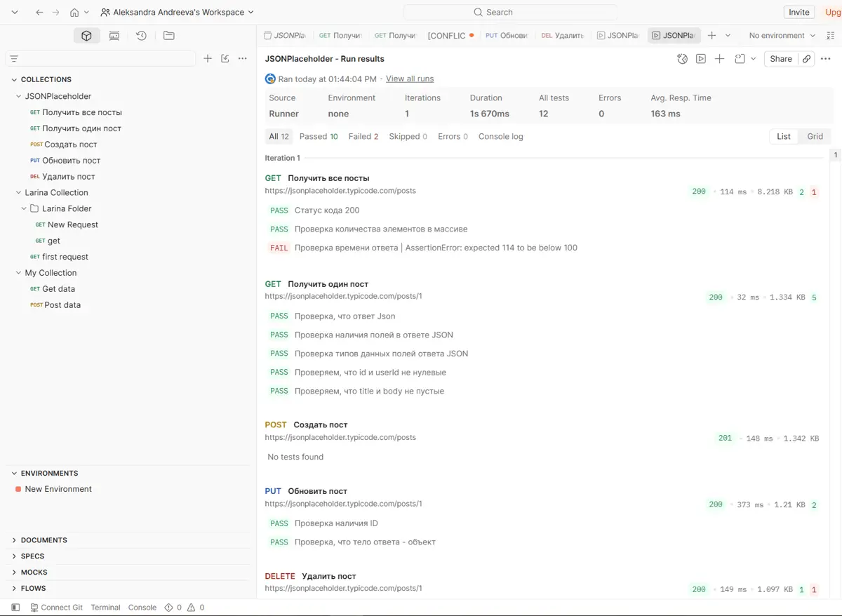The height and width of the screenshot is (616, 842).
Task: Click the import icon beside sidebar plus
Action: (x=225, y=59)
